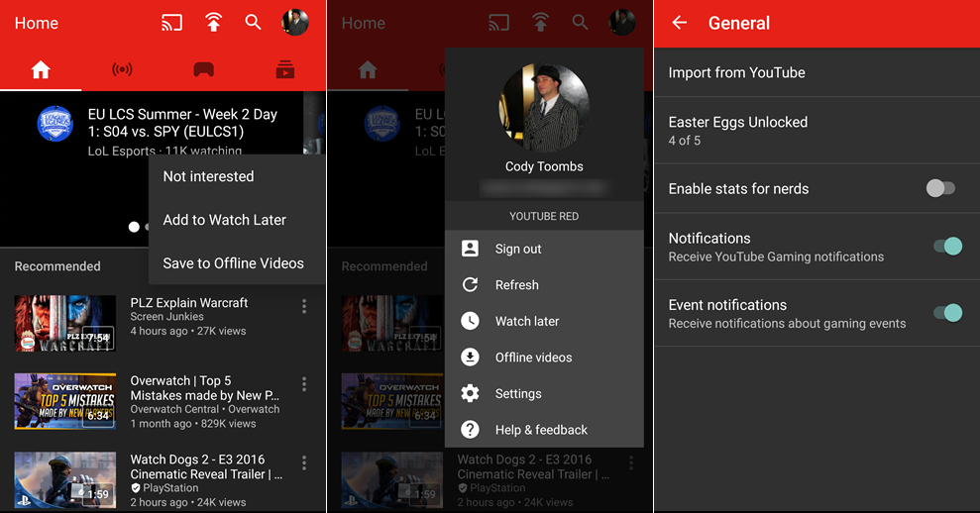Open Overwatch Top 5 Mistakes thumbnail, left screen
Image resolution: width=980 pixels, height=513 pixels.
click(x=65, y=401)
